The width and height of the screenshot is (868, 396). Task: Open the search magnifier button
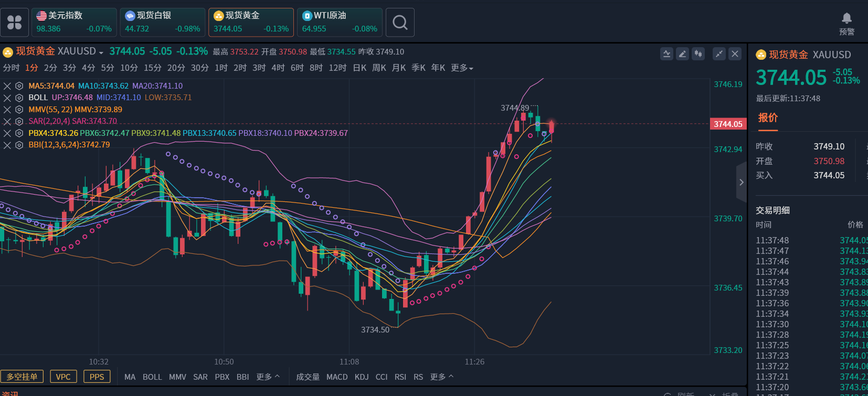point(400,22)
